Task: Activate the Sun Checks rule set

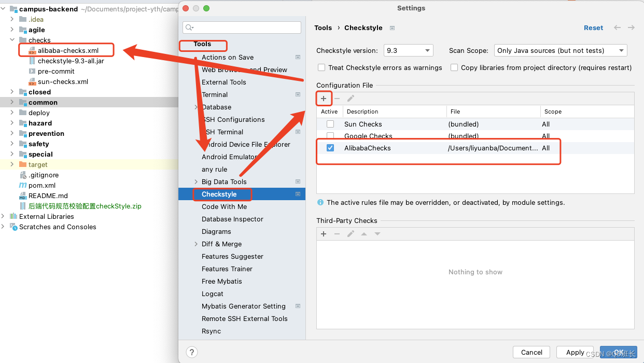Action: [x=330, y=124]
